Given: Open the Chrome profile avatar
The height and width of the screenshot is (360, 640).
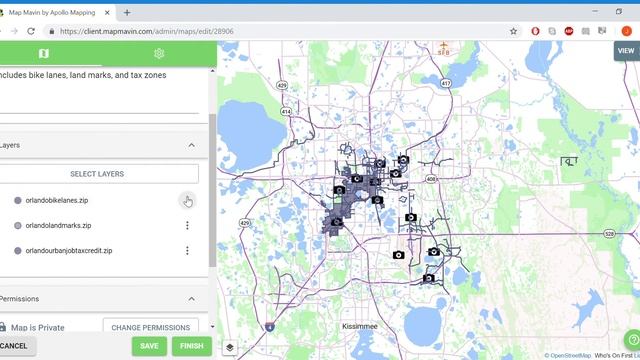Looking at the screenshot, I should pyautogui.click(x=627, y=31).
